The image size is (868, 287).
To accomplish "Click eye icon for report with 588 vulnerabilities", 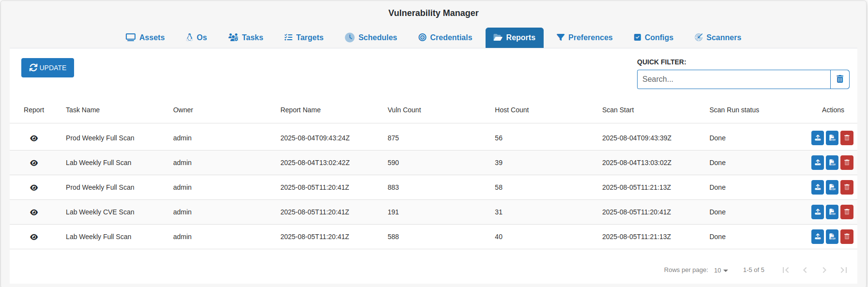I will click(34, 237).
